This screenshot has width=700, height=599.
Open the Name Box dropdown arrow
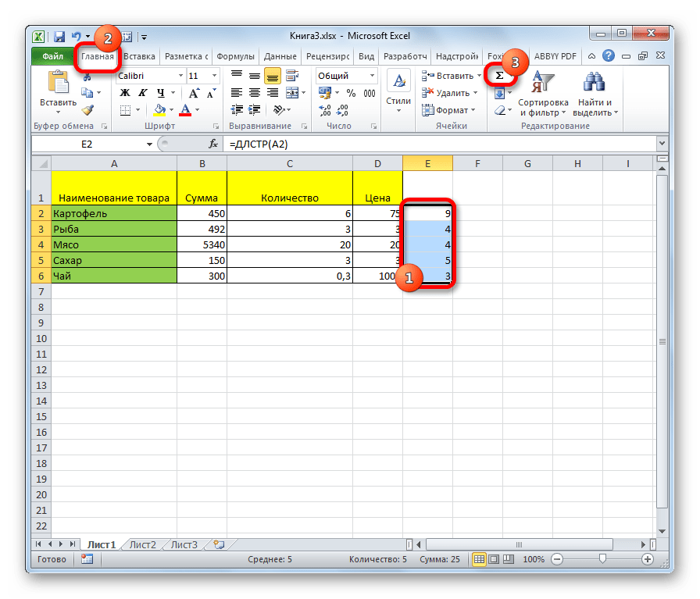coord(149,144)
